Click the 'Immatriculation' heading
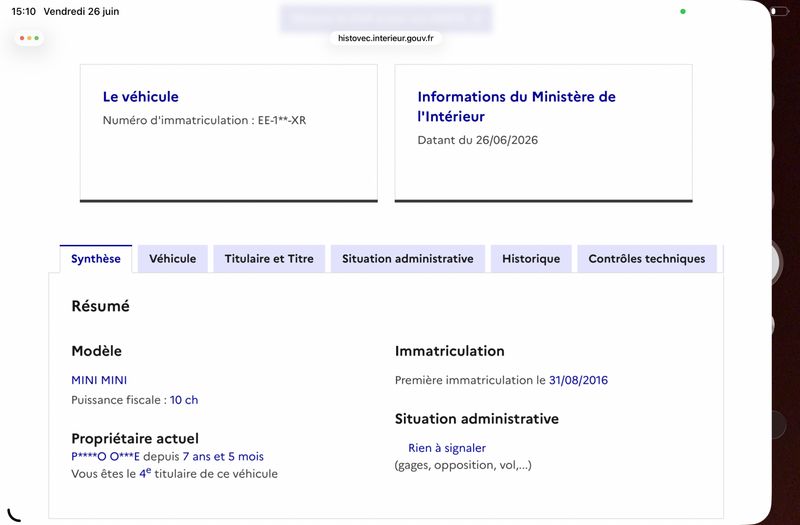 449,351
